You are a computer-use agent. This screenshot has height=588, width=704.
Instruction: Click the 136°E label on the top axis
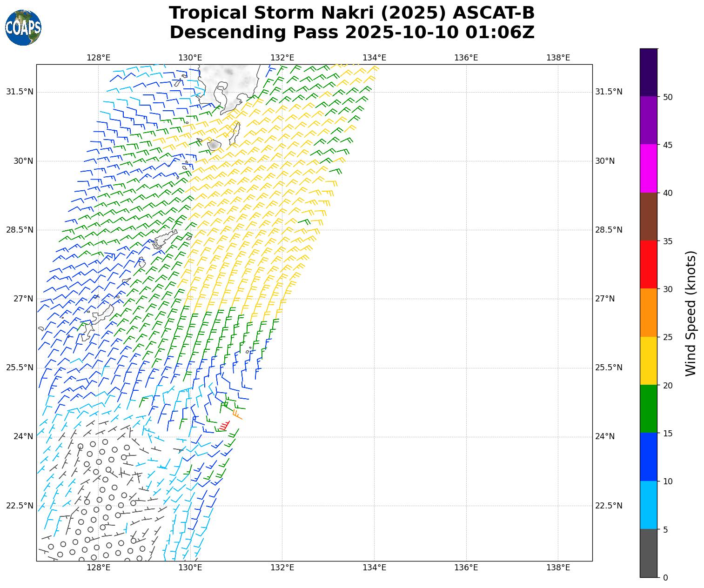pos(466,58)
